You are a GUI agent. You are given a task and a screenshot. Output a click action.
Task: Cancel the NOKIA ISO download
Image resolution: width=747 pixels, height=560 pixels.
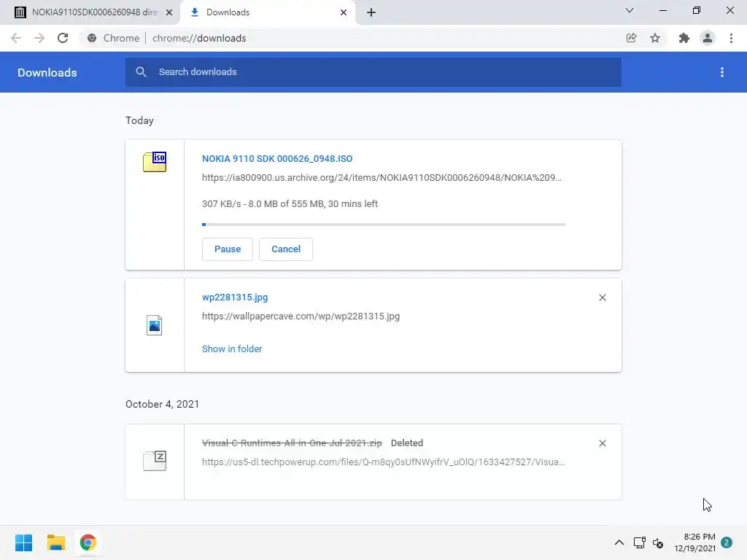coord(286,249)
